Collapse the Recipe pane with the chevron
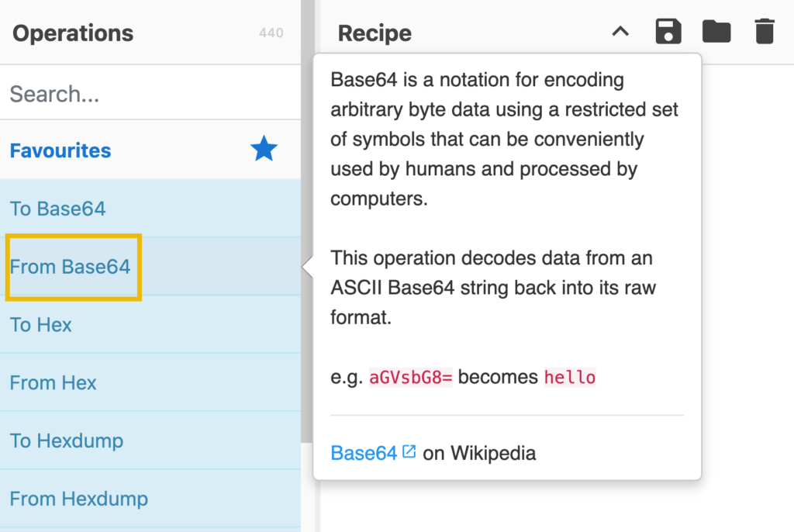Screen dimensions: 794x532 tap(620, 32)
